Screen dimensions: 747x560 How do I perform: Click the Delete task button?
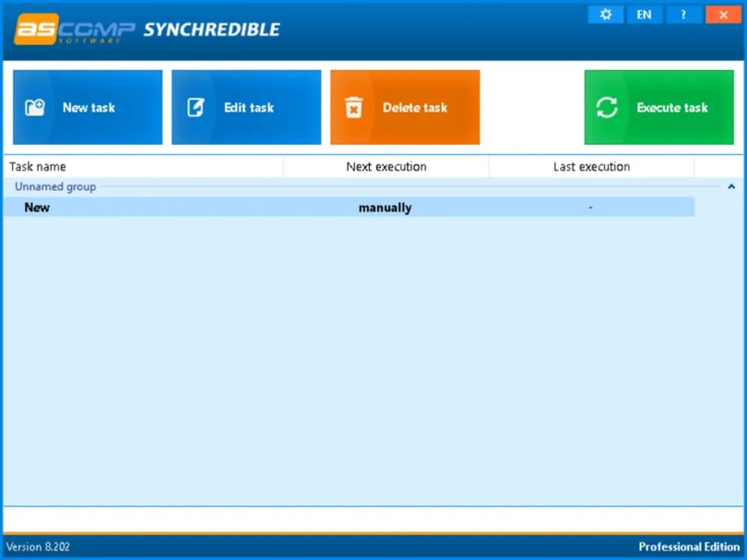[x=405, y=107]
